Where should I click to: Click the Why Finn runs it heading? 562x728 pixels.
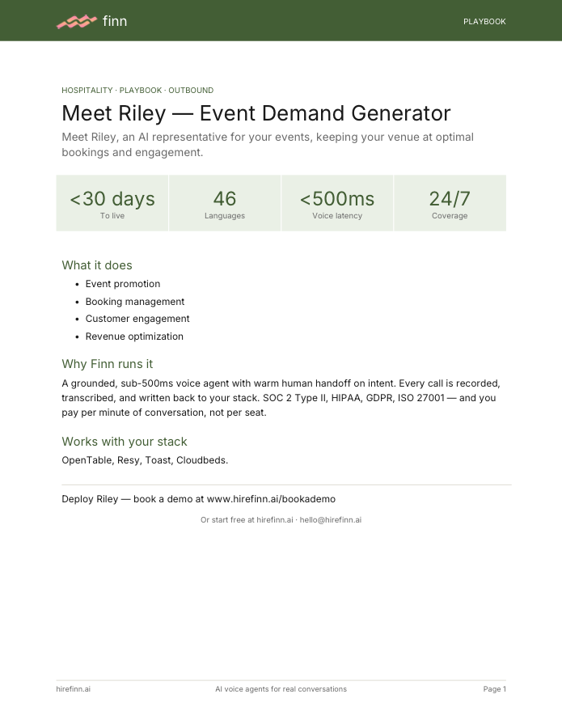coord(108,364)
